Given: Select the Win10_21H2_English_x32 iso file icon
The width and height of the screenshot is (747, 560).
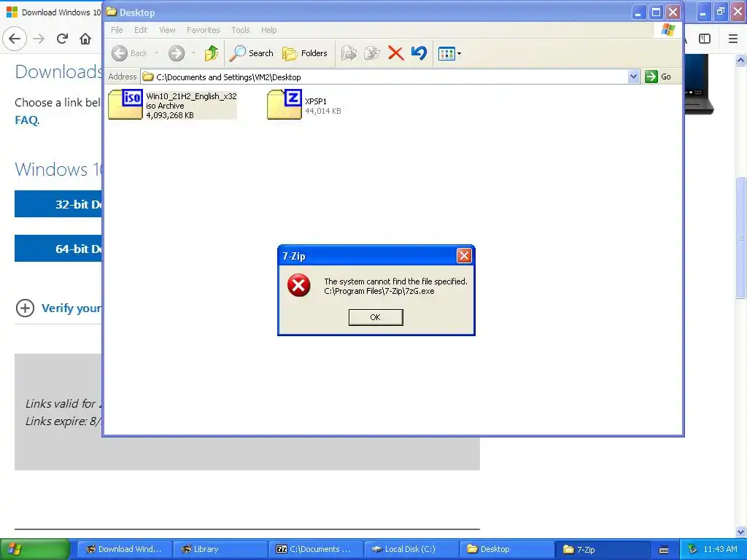Looking at the screenshot, I should coord(125,104).
